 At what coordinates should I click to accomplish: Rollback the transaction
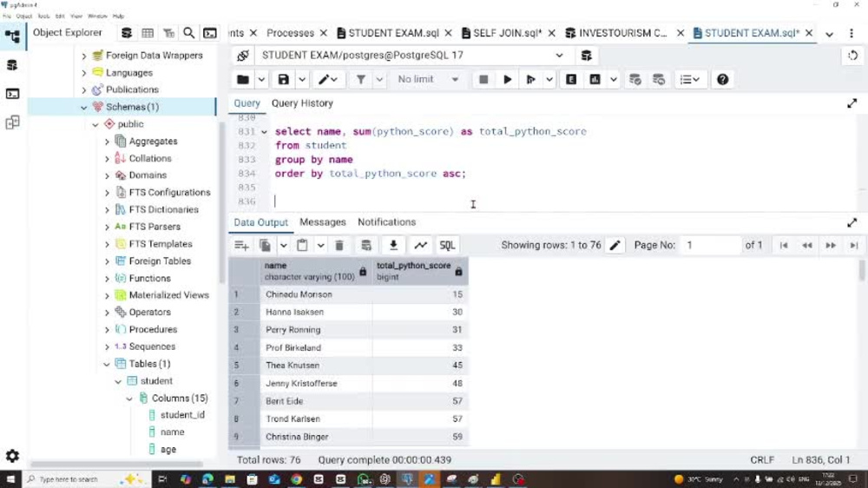[659, 80]
